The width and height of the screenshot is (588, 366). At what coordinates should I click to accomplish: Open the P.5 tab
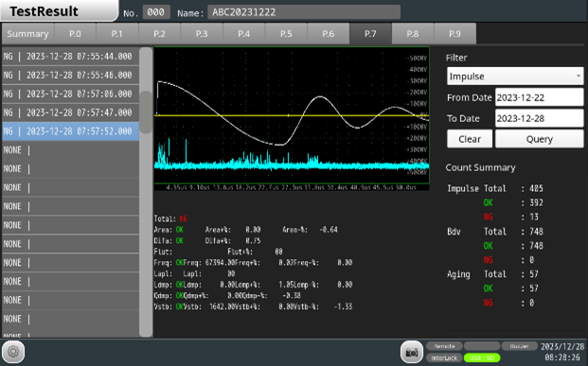coord(286,34)
